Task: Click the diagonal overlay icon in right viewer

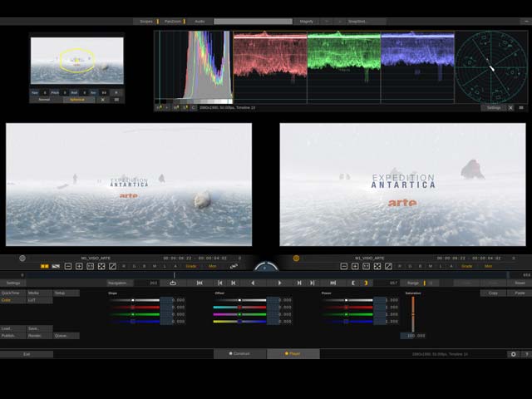Action: (x=388, y=267)
